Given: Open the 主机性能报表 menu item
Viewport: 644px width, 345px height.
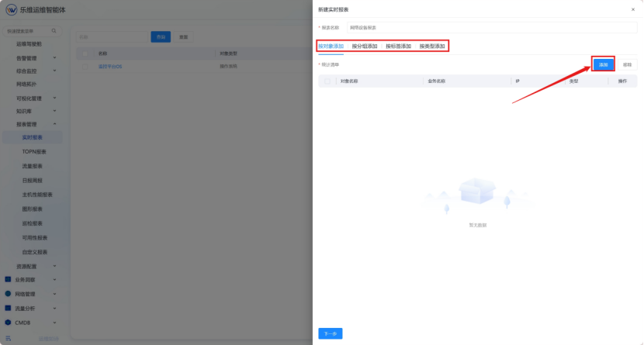Looking at the screenshot, I should [x=37, y=195].
